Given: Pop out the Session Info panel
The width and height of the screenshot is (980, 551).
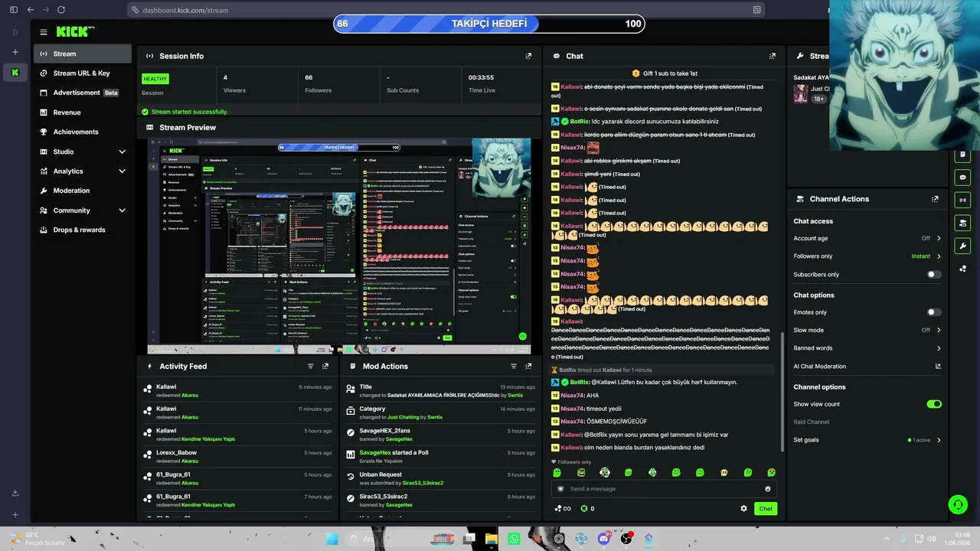Looking at the screenshot, I should pos(528,56).
